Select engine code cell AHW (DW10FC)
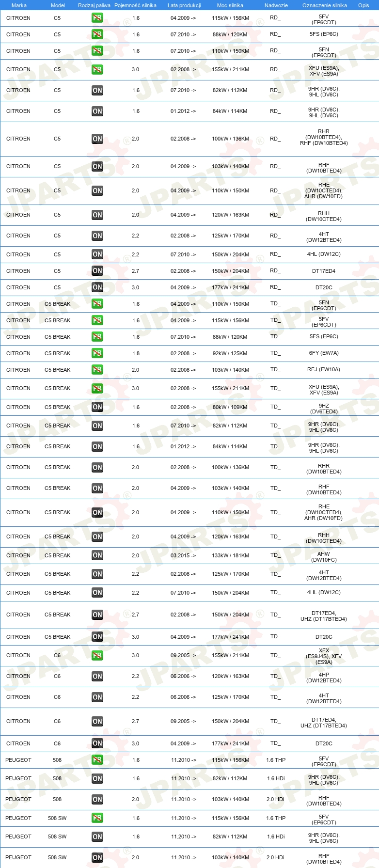 pyautogui.click(x=324, y=557)
